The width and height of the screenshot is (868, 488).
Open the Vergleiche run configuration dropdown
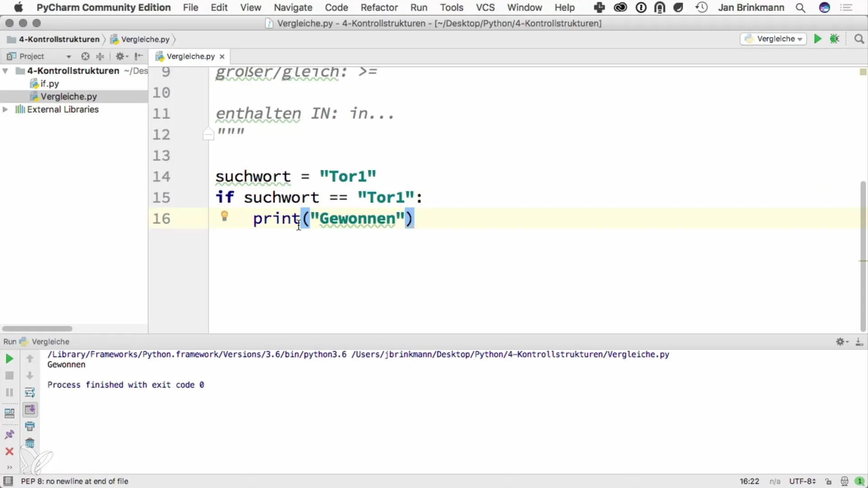(773, 39)
